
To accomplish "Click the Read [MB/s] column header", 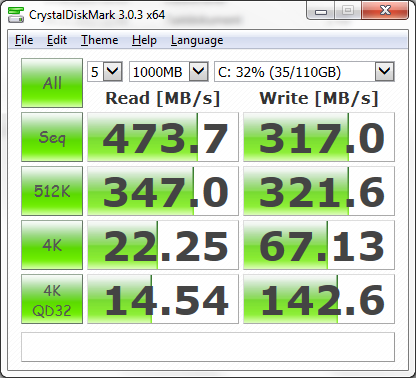I will [x=163, y=98].
